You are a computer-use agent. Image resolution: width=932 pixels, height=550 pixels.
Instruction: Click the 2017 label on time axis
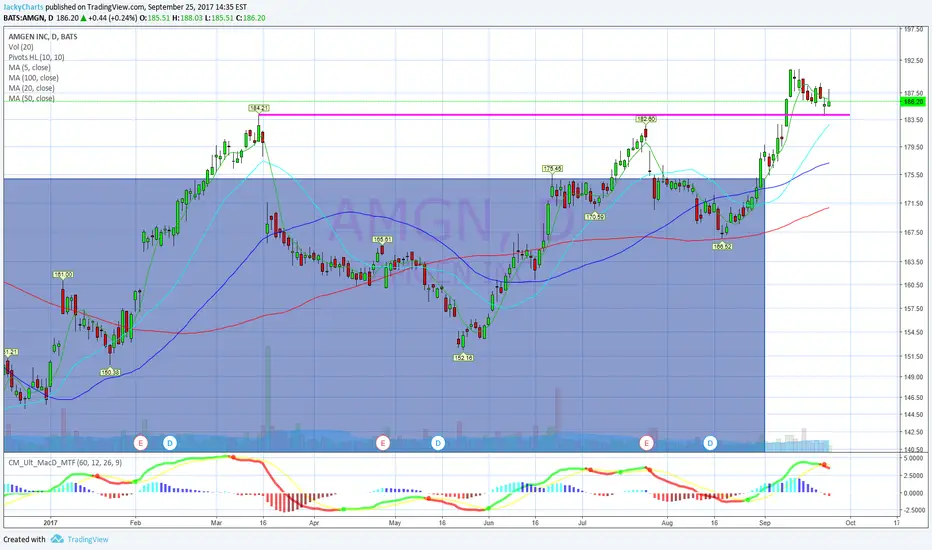coord(51,523)
